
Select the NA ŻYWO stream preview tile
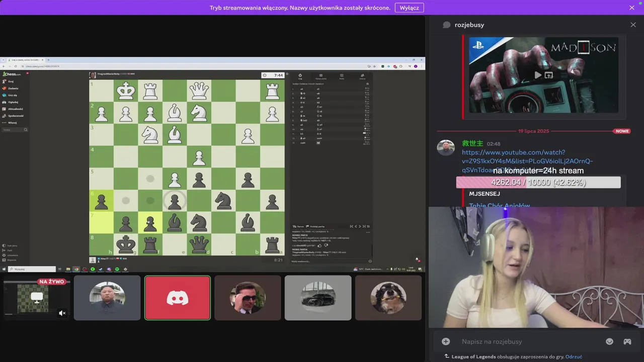[37, 298]
